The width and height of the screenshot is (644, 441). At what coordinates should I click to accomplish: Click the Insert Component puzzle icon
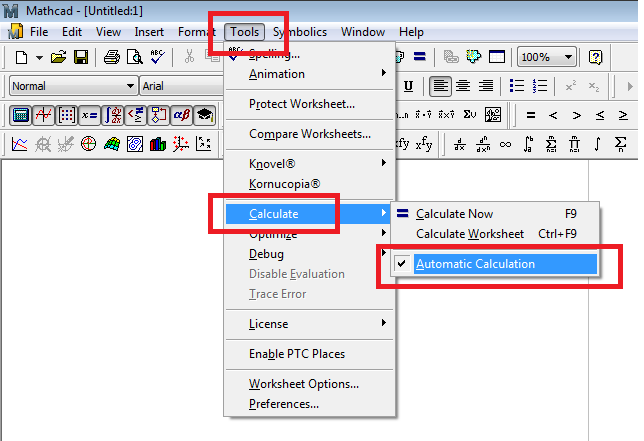[474, 57]
